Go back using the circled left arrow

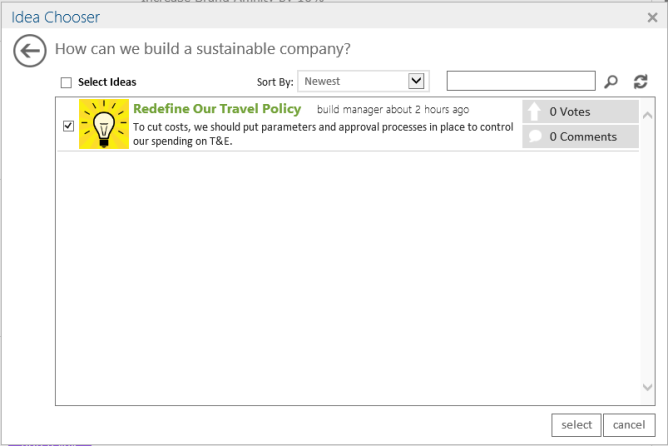coord(31,51)
